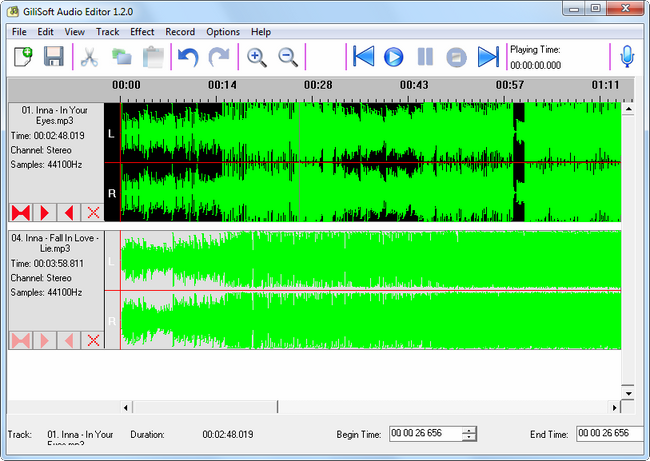Viewport: 650px width, 461px height.
Task: Click the New file toolbar icon
Action: click(x=23, y=57)
